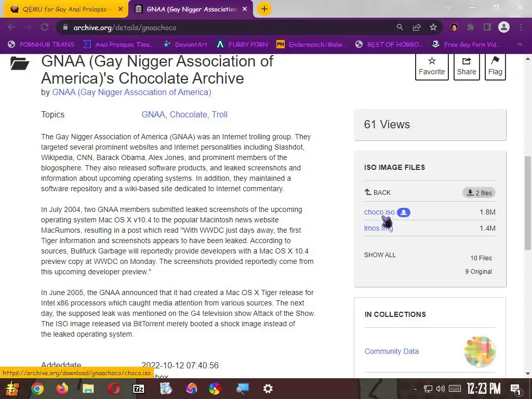Expand the SHOW ALL files list
Screen dimensions: 532x399
(380, 255)
